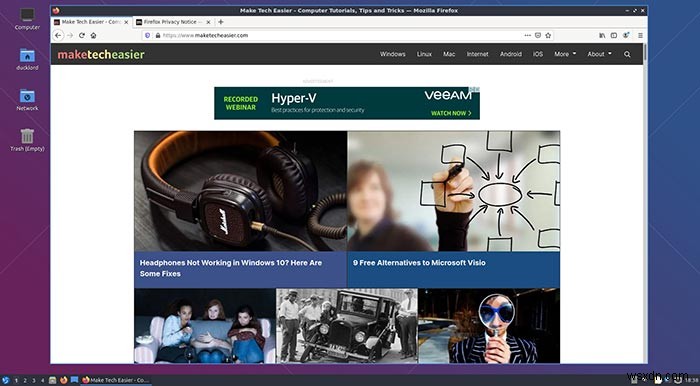The image size is (700, 386).
Task: Open the application menu launcher in the panel
Action: click(x=5, y=380)
